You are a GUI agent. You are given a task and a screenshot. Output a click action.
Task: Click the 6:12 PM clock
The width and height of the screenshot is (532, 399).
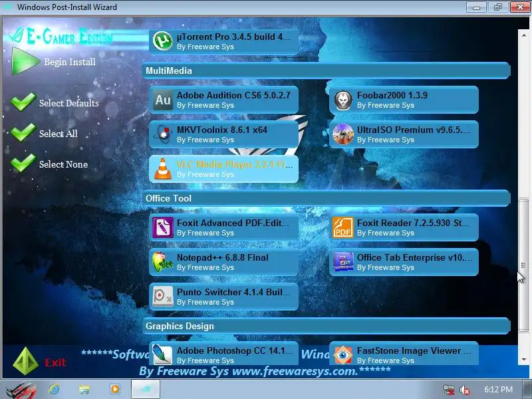498,390
